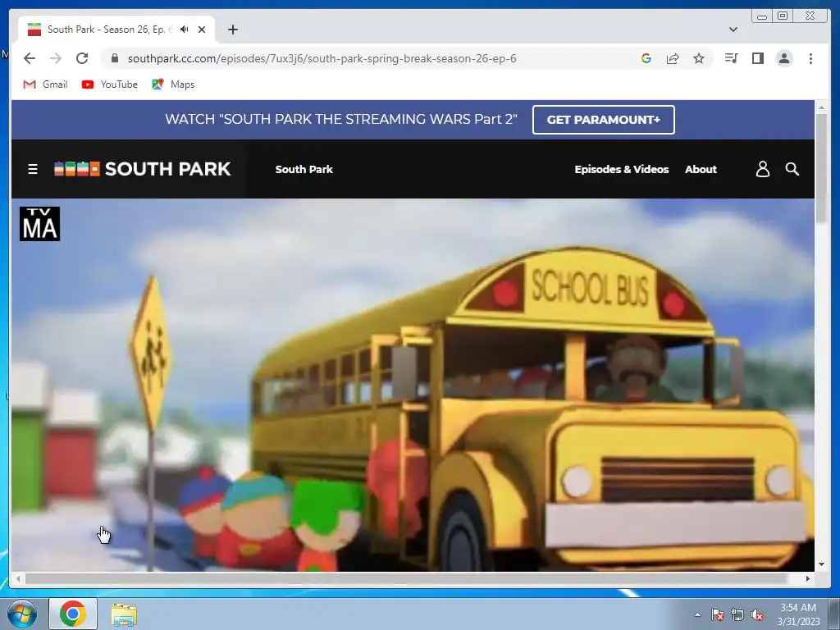
Task: Open a new browser tab
Action: point(232,30)
